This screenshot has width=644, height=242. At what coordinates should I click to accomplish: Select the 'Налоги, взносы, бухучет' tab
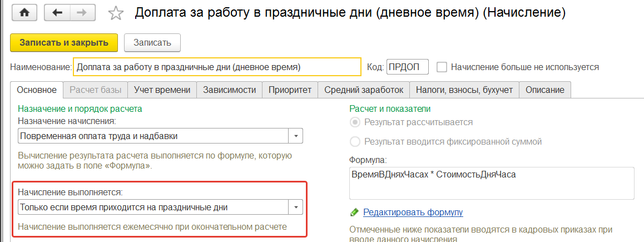click(x=464, y=90)
